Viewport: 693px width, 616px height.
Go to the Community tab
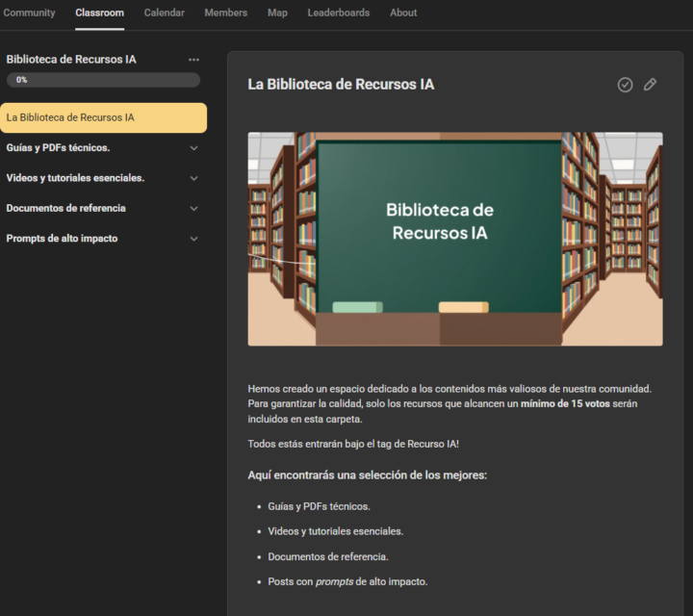click(29, 13)
